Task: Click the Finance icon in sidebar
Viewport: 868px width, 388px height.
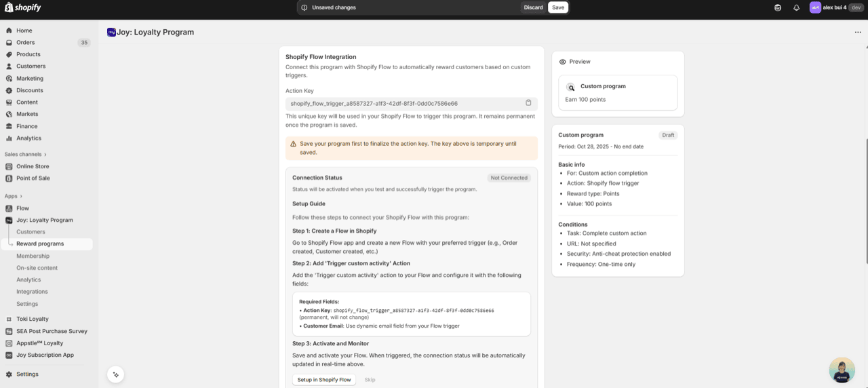Action: (9, 126)
